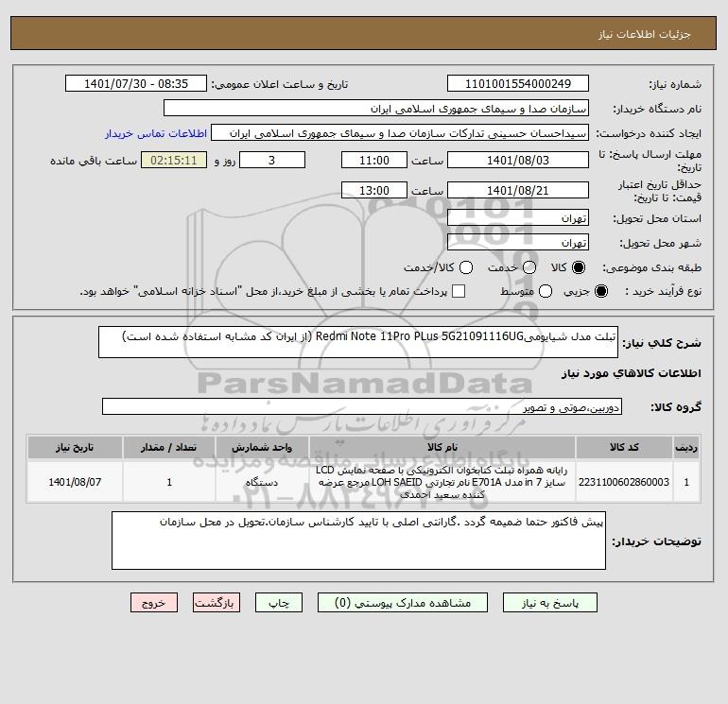Image resolution: width=728 pixels, height=704 pixels.
Task: Click the واحد شمارش column header
Action: (262, 447)
